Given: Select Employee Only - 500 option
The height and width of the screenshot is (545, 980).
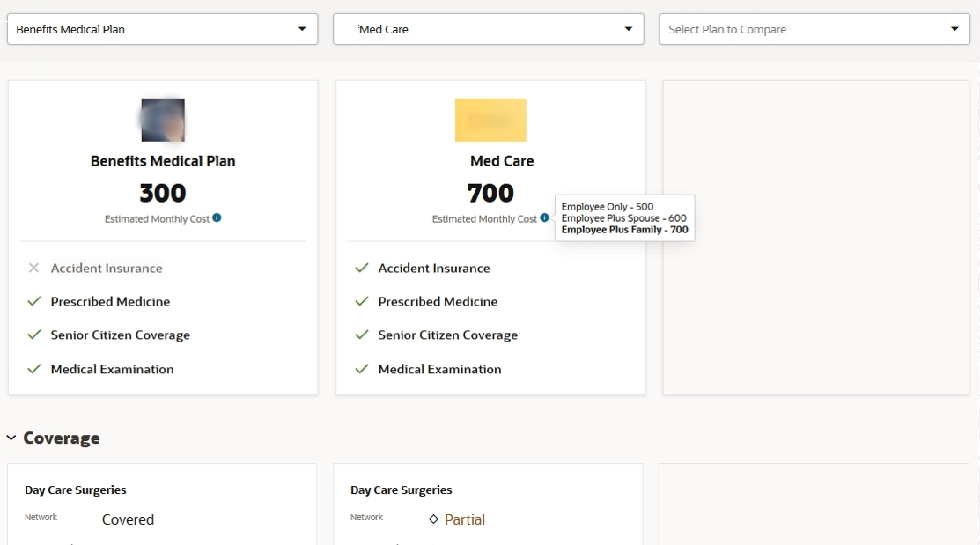Looking at the screenshot, I should (x=608, y=207).
